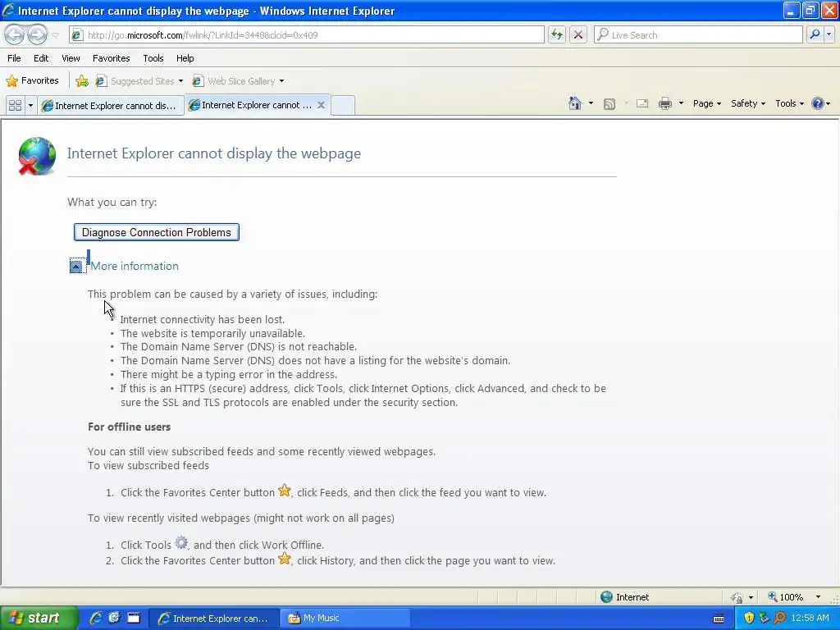Click the network connection tray icon
The width and height of the screenshot is (840, 630).
(764, 619)
